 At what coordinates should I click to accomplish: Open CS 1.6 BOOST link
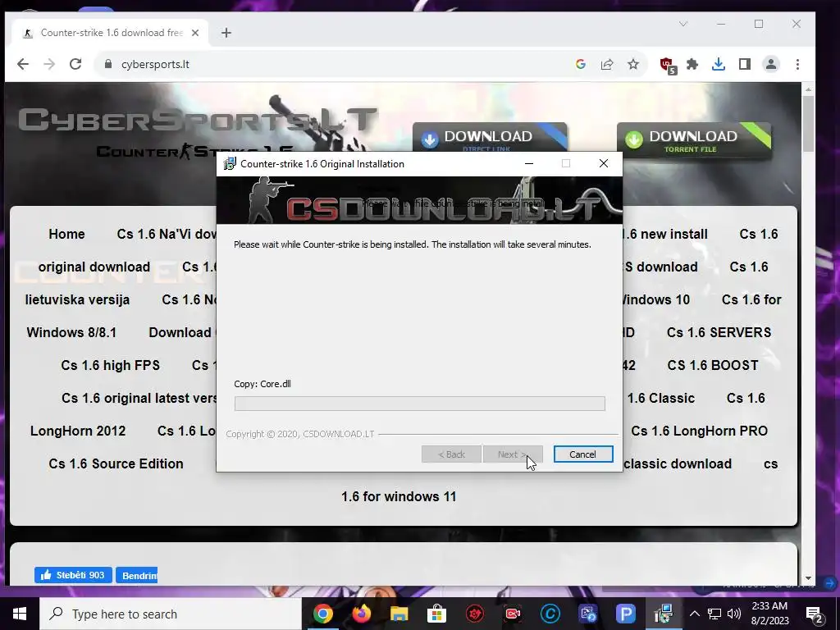[713, 365]
